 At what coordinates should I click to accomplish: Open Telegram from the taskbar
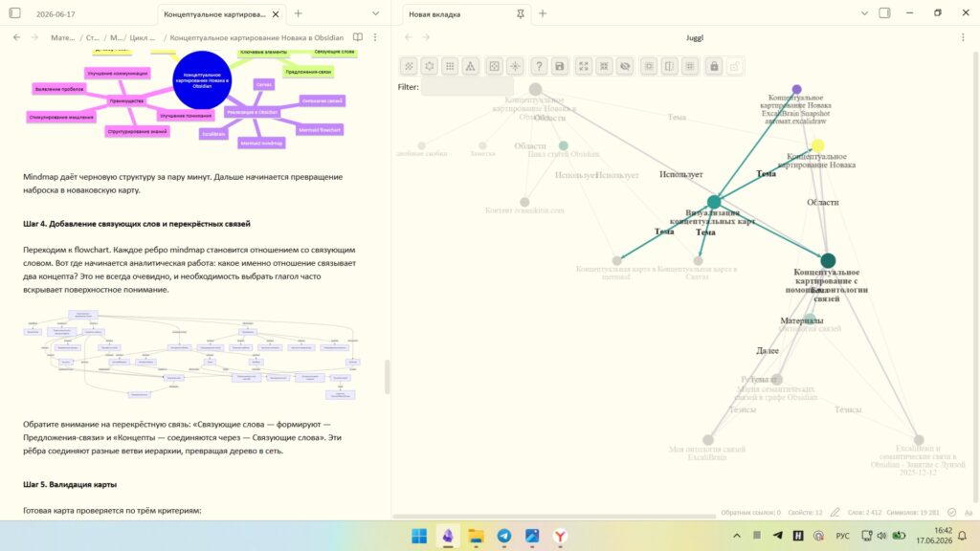(x=503, y=536)
